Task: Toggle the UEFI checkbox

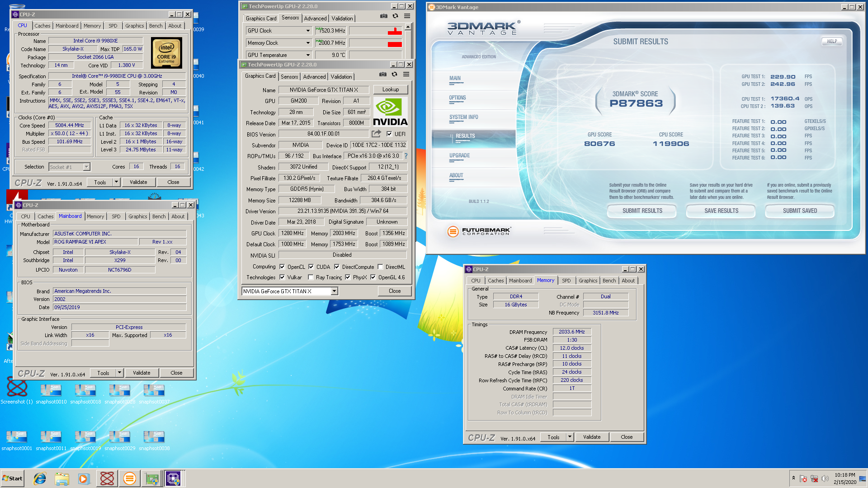Action: [x=389, y=134]
